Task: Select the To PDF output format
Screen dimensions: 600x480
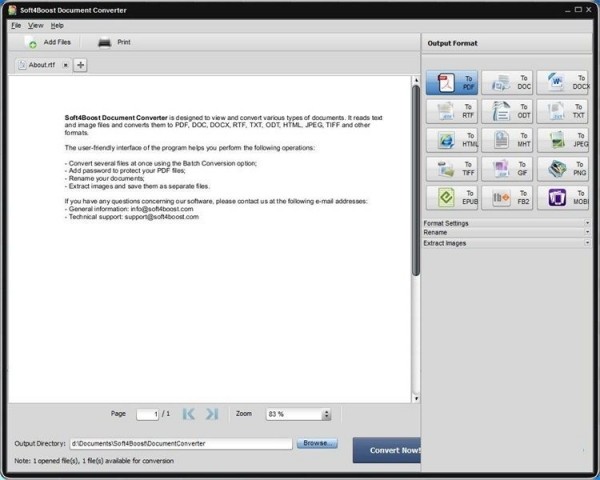Action: click(x=452, y=82)
